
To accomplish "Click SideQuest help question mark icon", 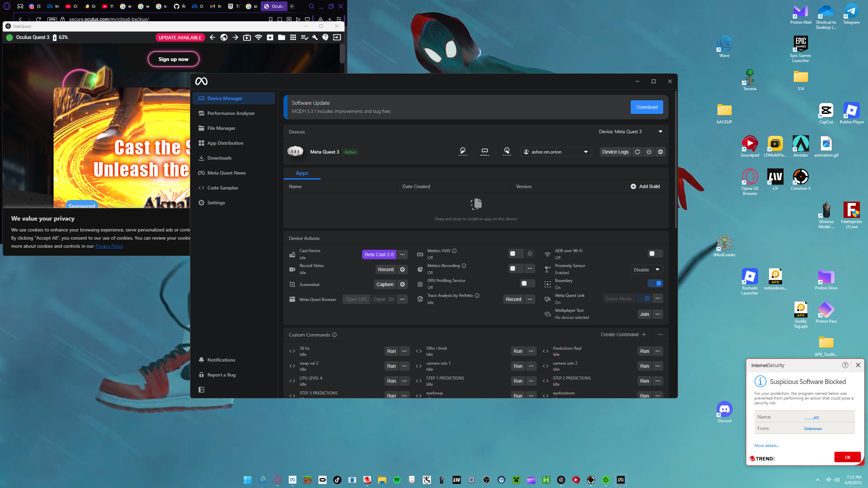I will [x=325, y=37].
